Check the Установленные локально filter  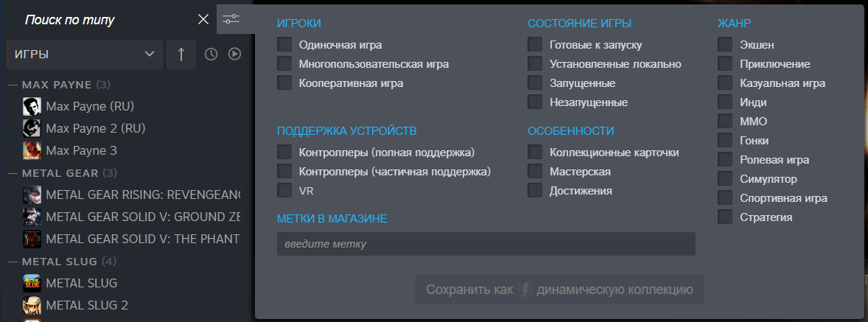point(535,64)
